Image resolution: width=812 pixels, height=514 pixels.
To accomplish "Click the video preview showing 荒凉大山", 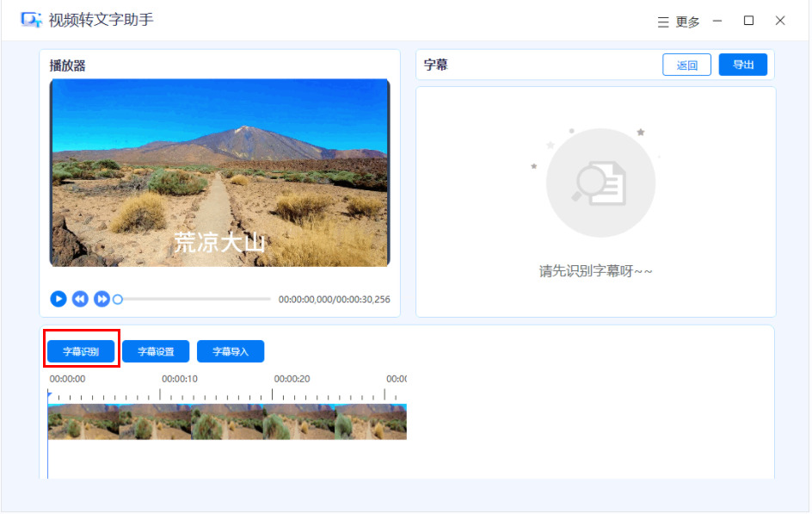I will coord(219,172).
